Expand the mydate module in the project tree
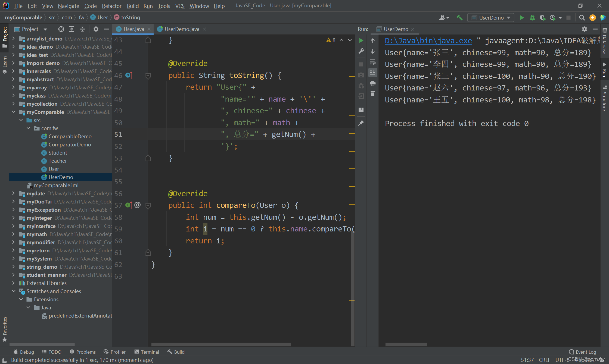609x364 pixels. tap(14, 193)
